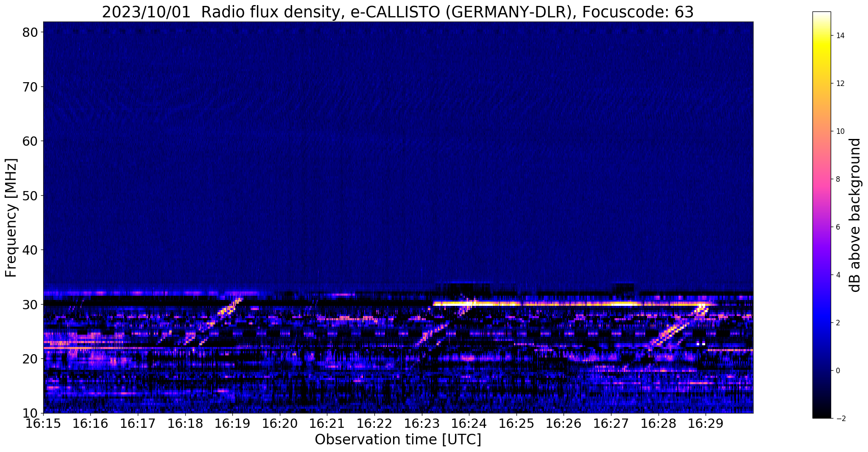Click the plot title text at top
The height and width of the screenshot is (452, 868).
click(x=398, y=12)
